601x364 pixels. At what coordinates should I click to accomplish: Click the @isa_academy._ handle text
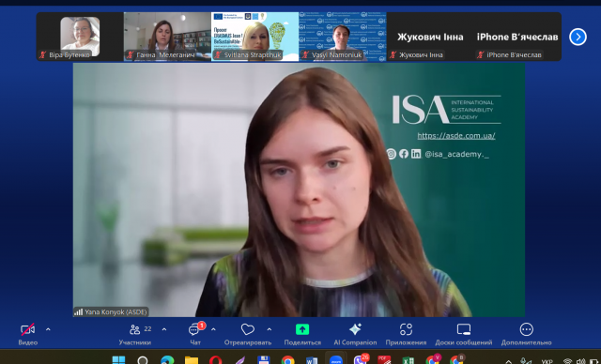(456, 154)
